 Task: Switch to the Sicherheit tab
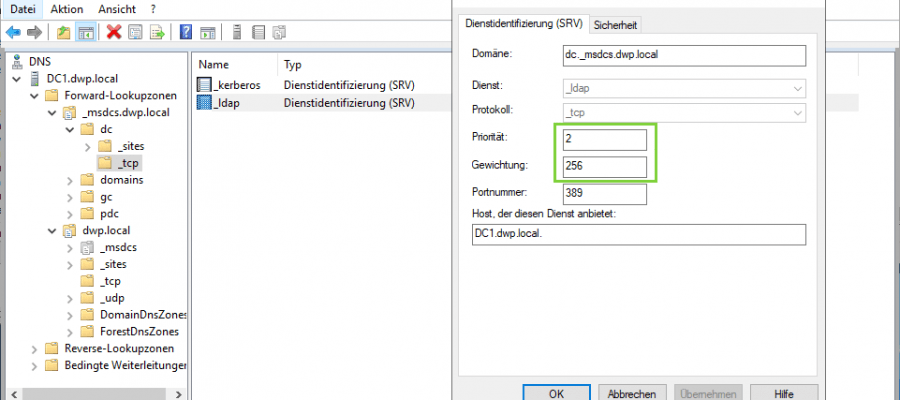[x=616, y=25]
